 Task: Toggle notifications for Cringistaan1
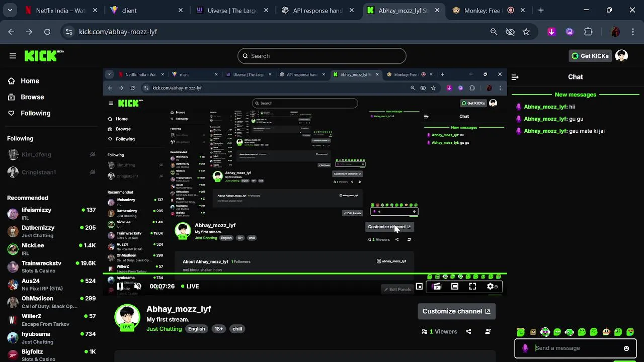pos(92,172)
